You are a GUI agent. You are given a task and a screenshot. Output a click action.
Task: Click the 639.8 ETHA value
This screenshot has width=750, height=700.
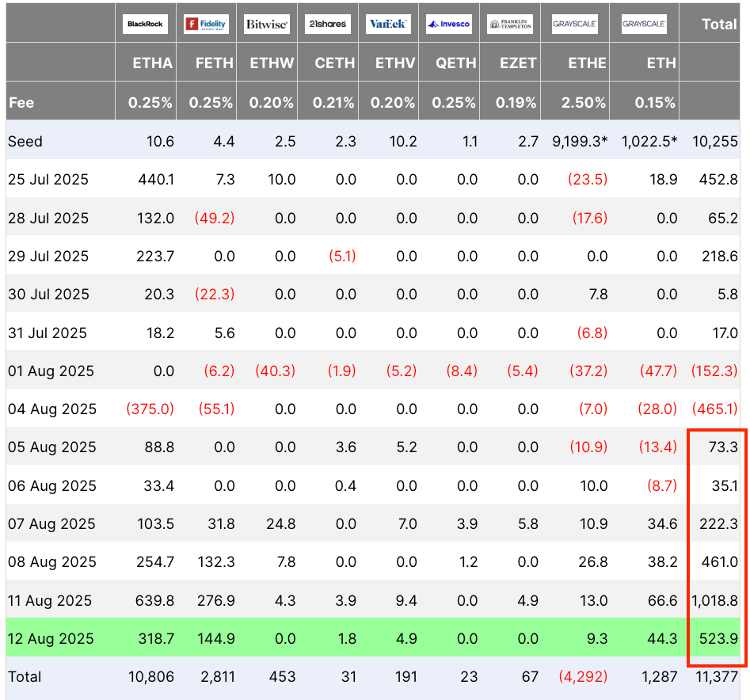point(154,600)
